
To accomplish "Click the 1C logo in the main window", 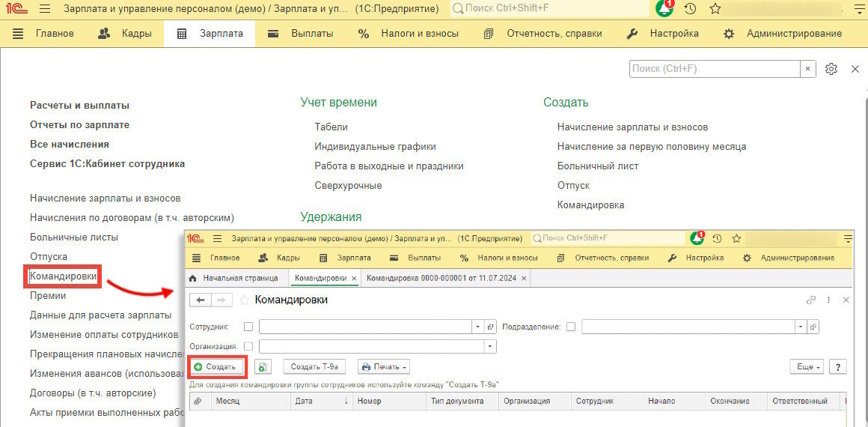I will [17, 10].
